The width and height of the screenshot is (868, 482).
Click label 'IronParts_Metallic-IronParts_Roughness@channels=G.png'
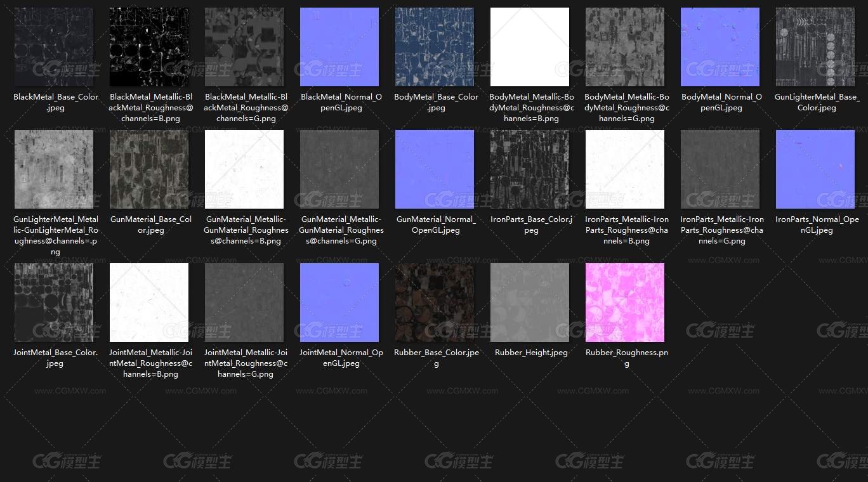pos(722,230)
